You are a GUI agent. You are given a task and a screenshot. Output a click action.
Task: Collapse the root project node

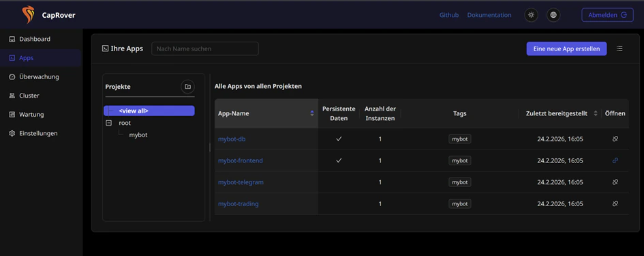coord(109,123)
